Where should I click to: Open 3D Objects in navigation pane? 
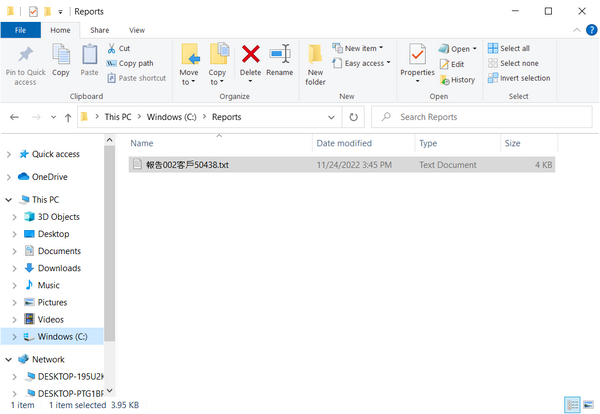[x=52, y=217]
